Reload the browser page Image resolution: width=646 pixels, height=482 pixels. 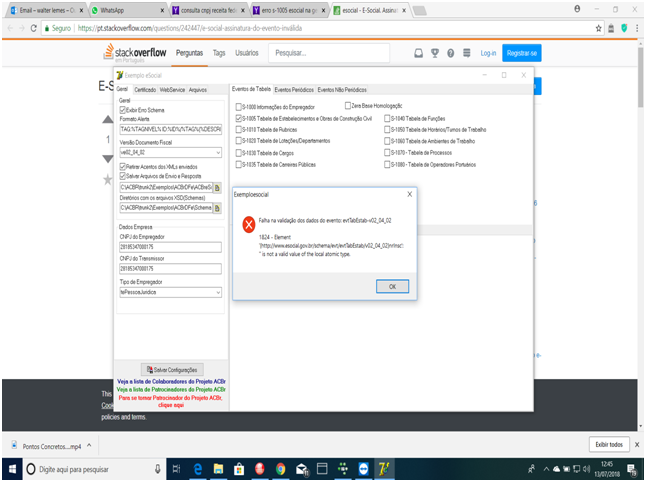pyautogui.click(x=34, y=28)
